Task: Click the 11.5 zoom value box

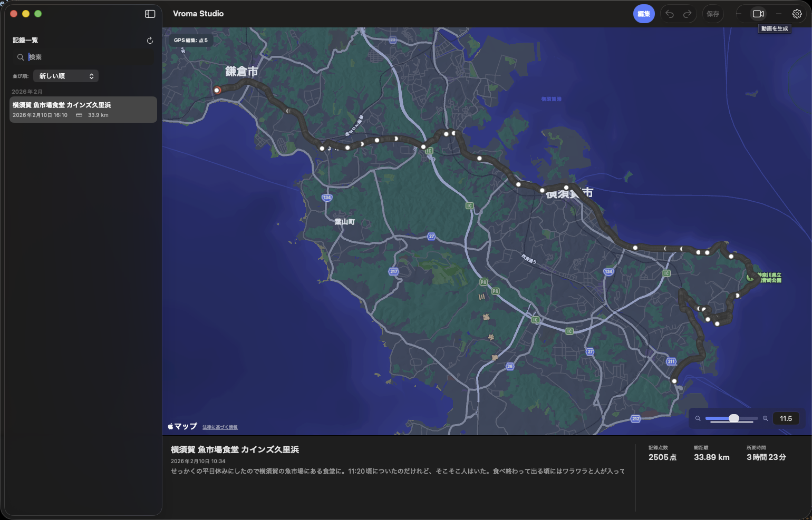Action: 786,418
